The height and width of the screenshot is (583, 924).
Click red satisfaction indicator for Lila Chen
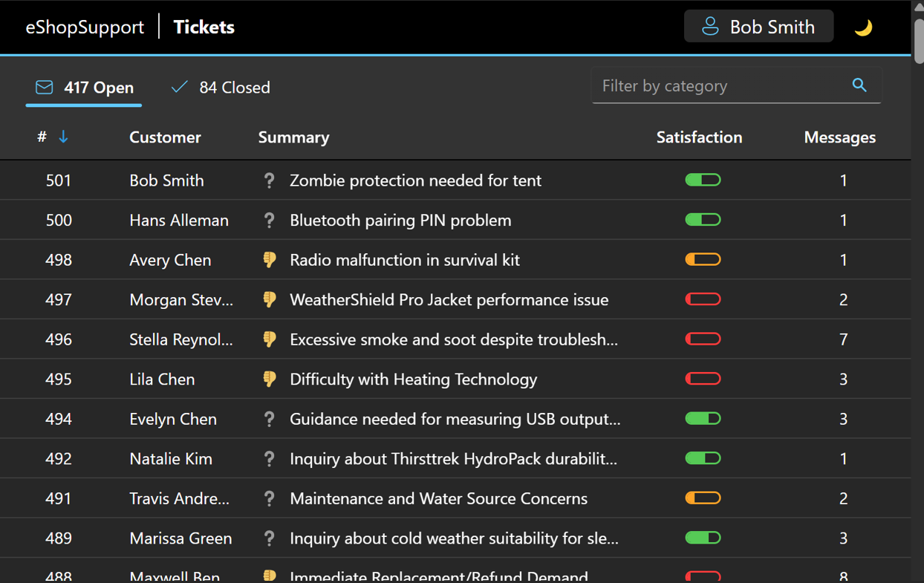coord(703,380)
